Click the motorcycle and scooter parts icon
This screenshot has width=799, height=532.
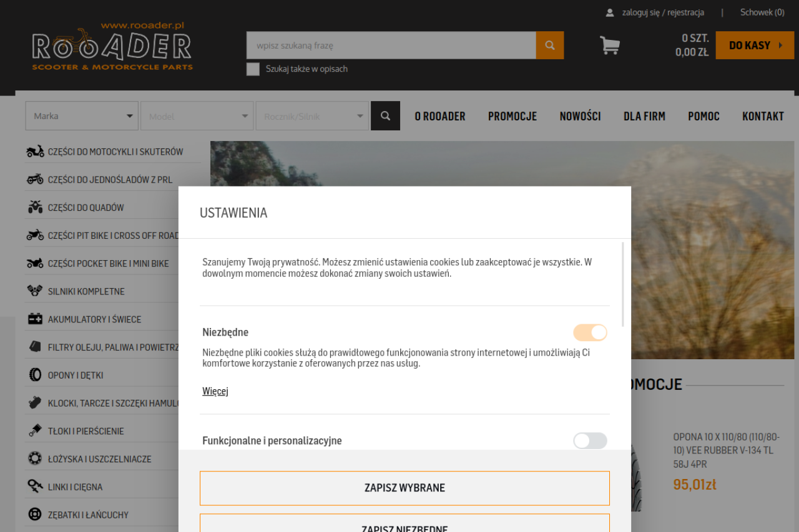pos(35,152)
